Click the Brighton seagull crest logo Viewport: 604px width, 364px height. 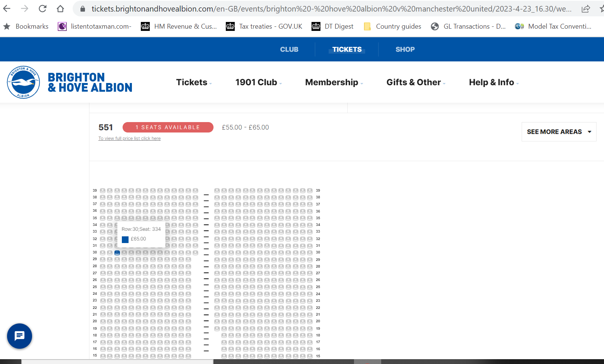coord(23,82)
